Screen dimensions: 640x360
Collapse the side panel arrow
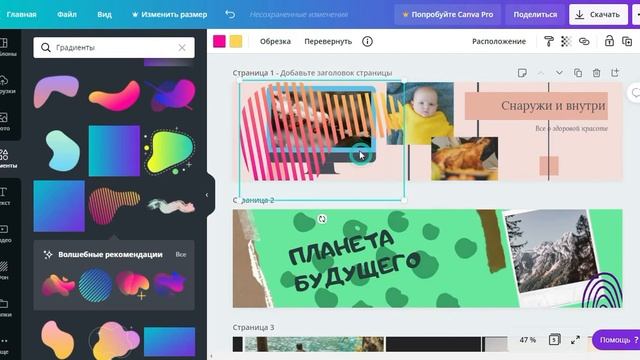pyautogui.click(x=207, y=195)
